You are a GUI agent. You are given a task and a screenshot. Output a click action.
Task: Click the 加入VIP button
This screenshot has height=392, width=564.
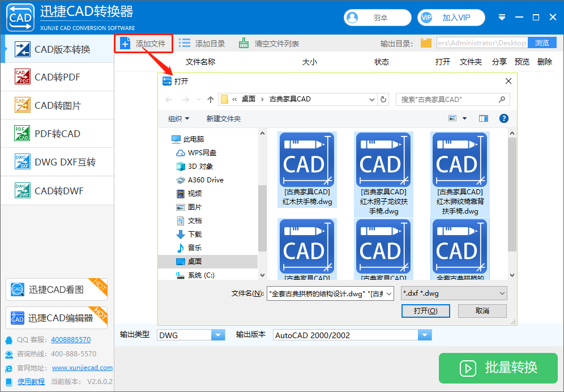coord(451,18)
